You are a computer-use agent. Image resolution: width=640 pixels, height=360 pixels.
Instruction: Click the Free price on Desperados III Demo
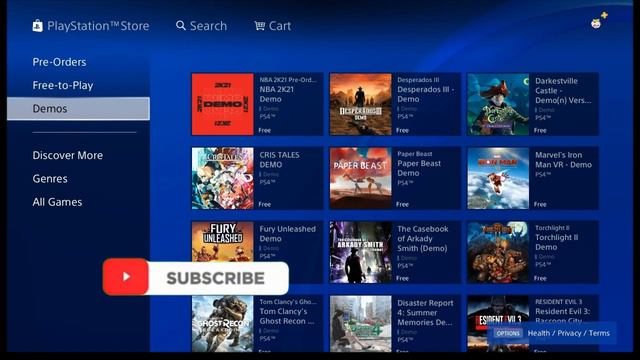point(402,130)
